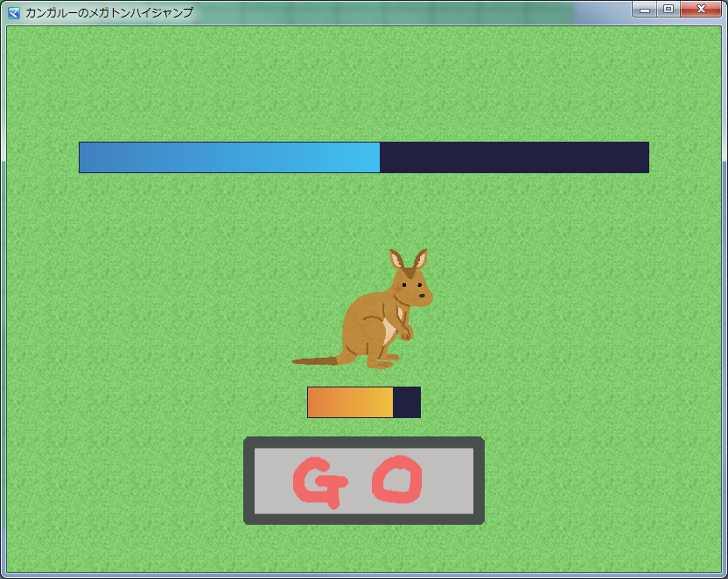Screen dimensions: 728x579
Task: Click the orange filled part of the small gauge
Action: pos(350,402)
